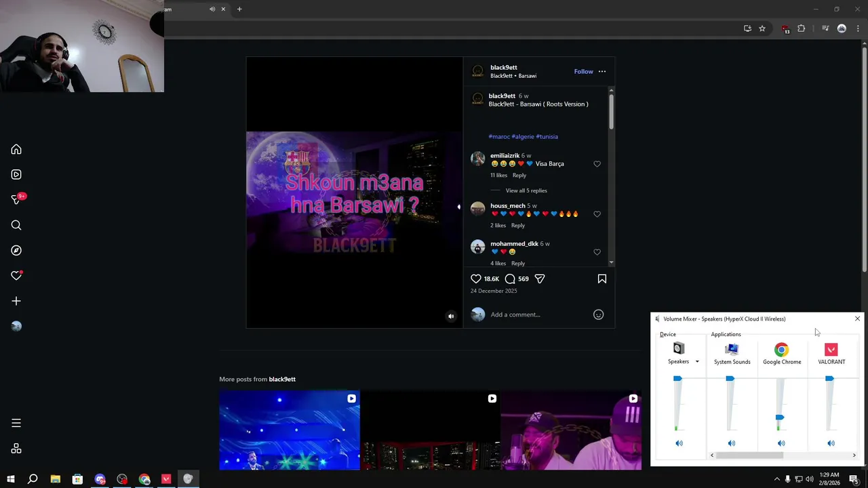Open the Windows notification center
This screenshot has width=868, height=488.
tap(854, 479)
